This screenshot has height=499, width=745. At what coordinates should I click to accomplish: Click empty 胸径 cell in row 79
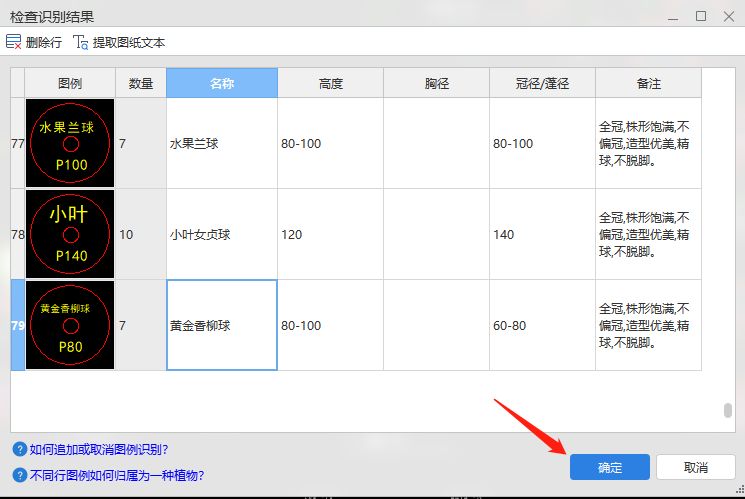coord(437,325)
